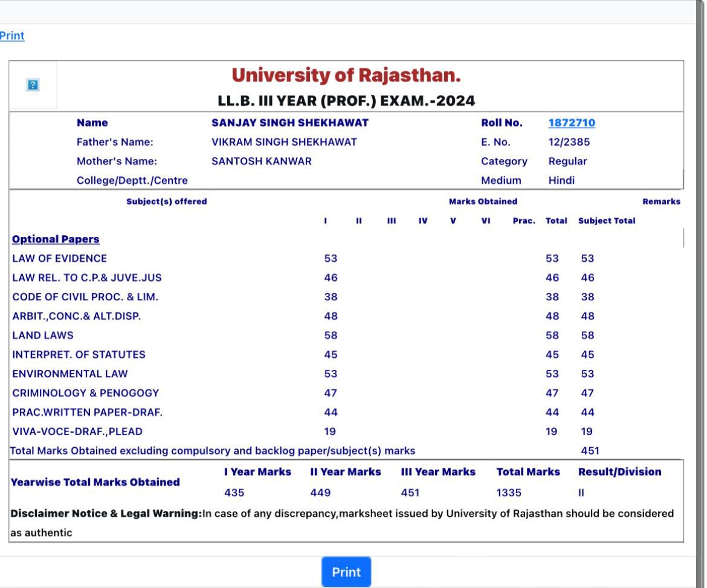
Task: Click CODE OF CIVIL PROC. & LIM. subject
Action: point(85,297)
